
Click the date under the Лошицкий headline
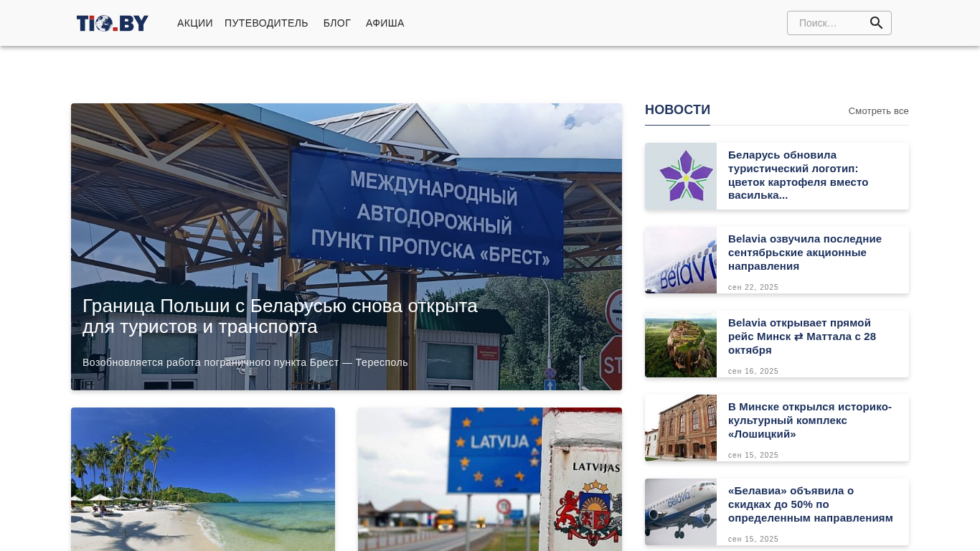tap(753, 455)
